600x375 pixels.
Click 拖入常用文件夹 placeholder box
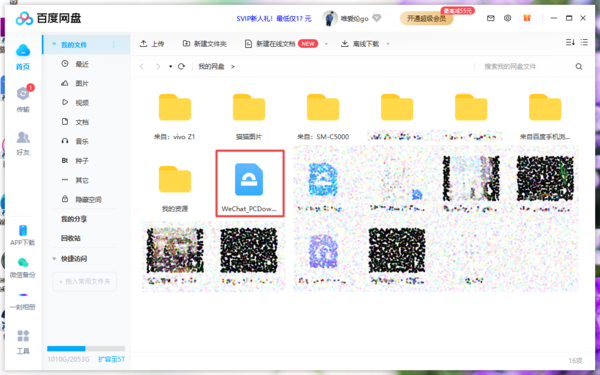85,282
